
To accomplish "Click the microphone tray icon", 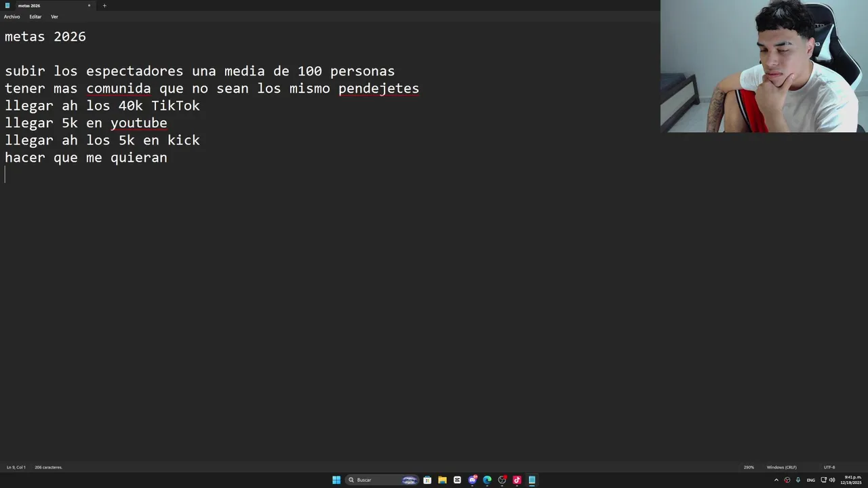I will coord(798,480).
